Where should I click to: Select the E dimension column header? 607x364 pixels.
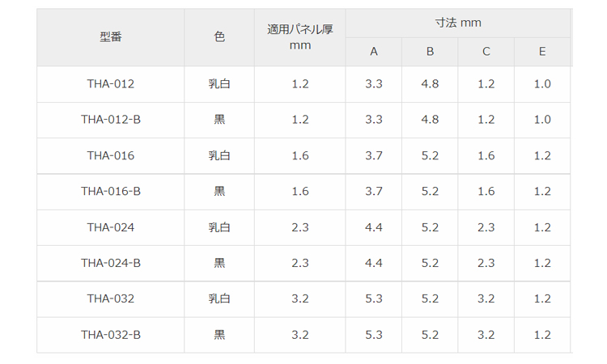(542, 52)
